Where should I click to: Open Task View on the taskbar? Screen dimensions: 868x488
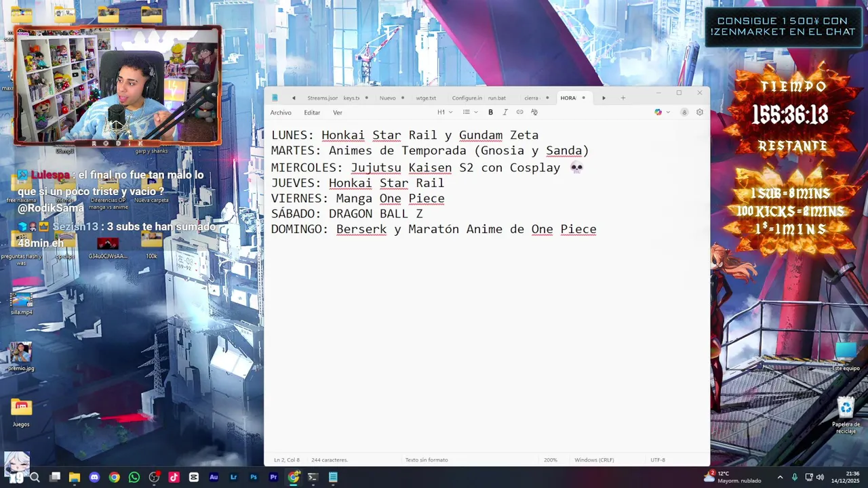pyautogui.click(x=55, y=477)
